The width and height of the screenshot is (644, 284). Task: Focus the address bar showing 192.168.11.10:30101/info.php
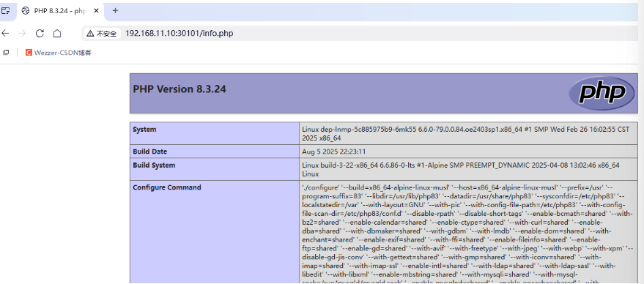(179, 33)
